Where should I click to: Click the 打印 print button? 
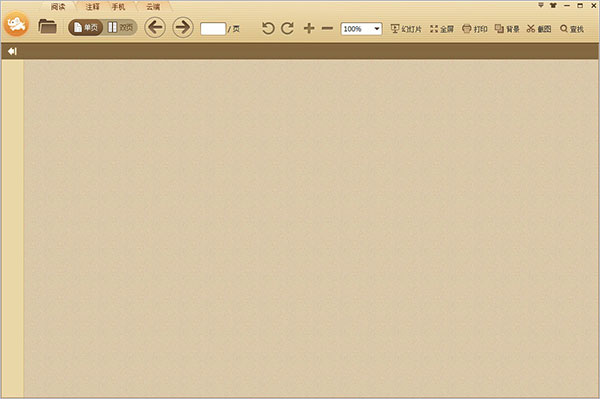475,29
